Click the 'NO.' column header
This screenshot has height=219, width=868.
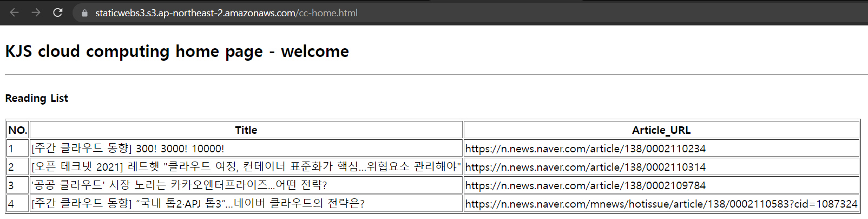coord(18,130)
